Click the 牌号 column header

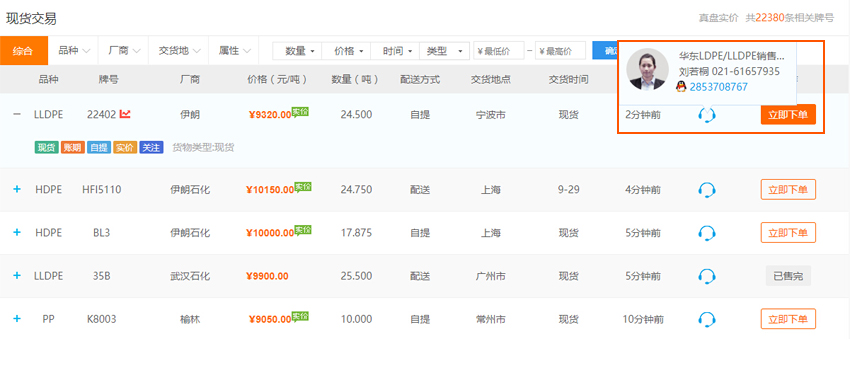(108, 80)
